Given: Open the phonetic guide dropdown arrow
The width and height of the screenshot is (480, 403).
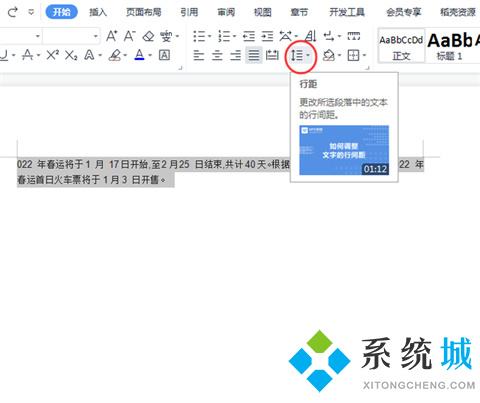Looking at the screenshot, I should [x=177, y=36].
